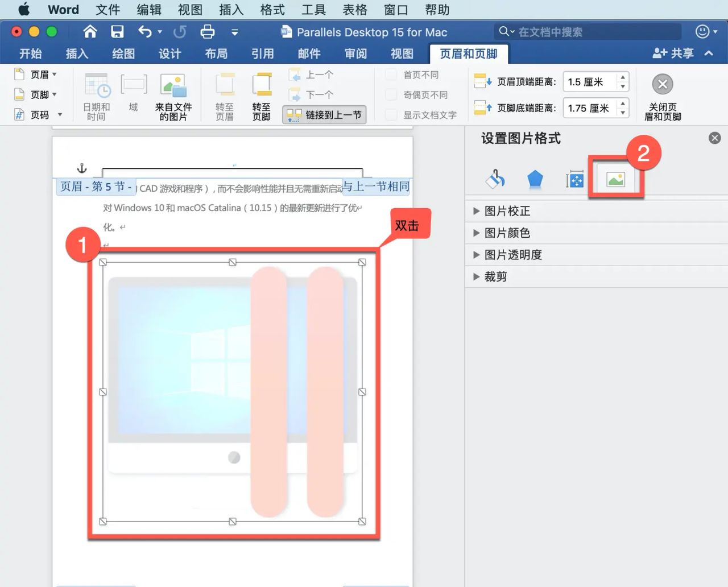This screenshot has height=587, width=728.
Task: Open fill options via paint bucket icon
Action: click(x=494, y=178)
